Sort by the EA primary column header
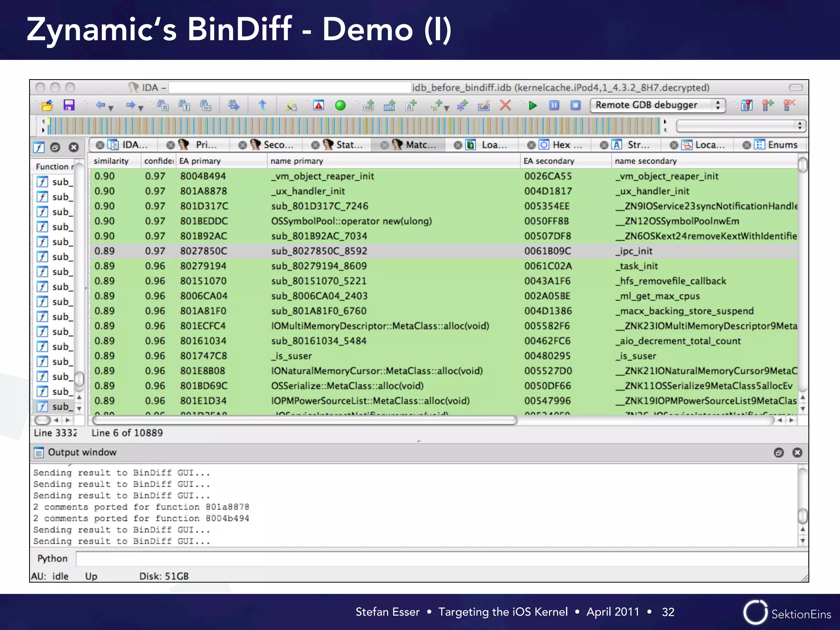The image size is (840, 630). [x=221, y=161]
